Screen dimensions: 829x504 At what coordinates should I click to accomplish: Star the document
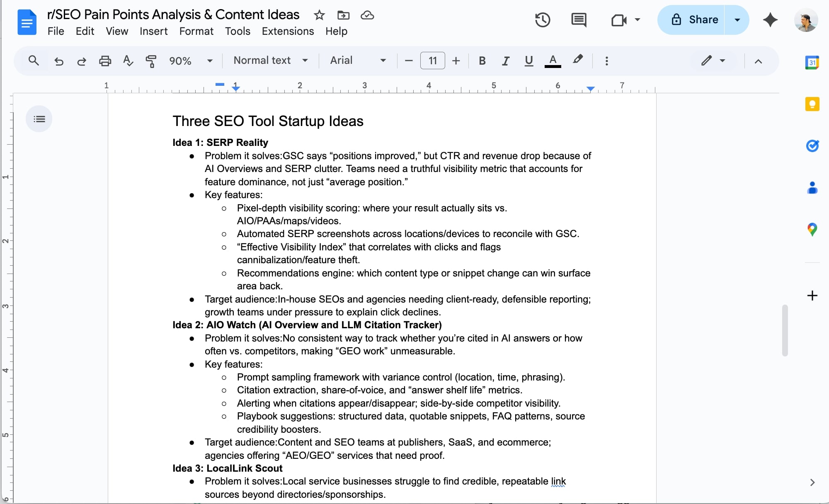pyautogui.click(x=319, y=15)
